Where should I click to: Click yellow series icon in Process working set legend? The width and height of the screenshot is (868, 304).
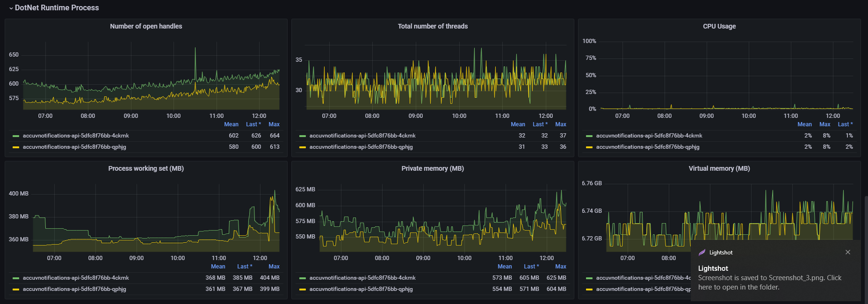pyautogui.click(x=16, y=290)
